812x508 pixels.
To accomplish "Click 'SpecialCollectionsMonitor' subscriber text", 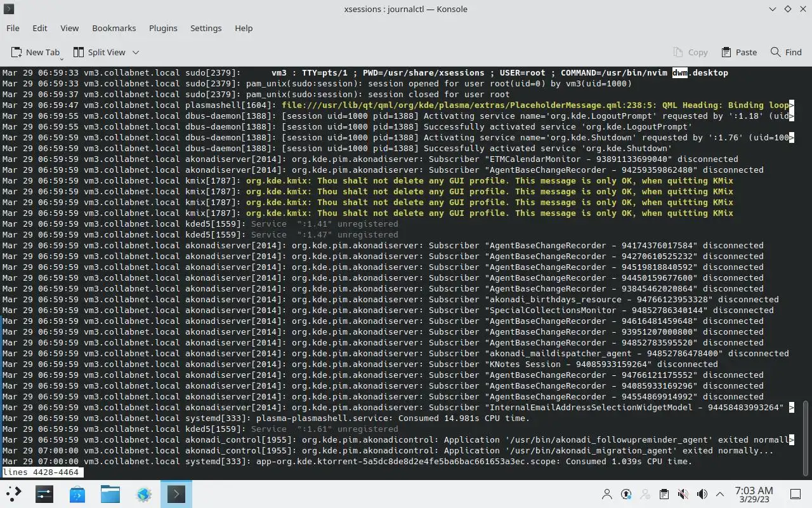I will click(x=553, y=311).
